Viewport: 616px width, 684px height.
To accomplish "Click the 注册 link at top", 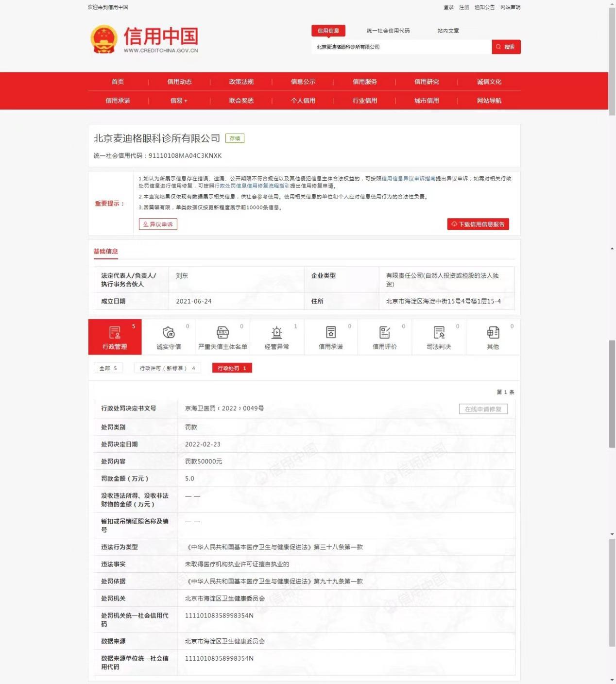I will tap(464, 7).
